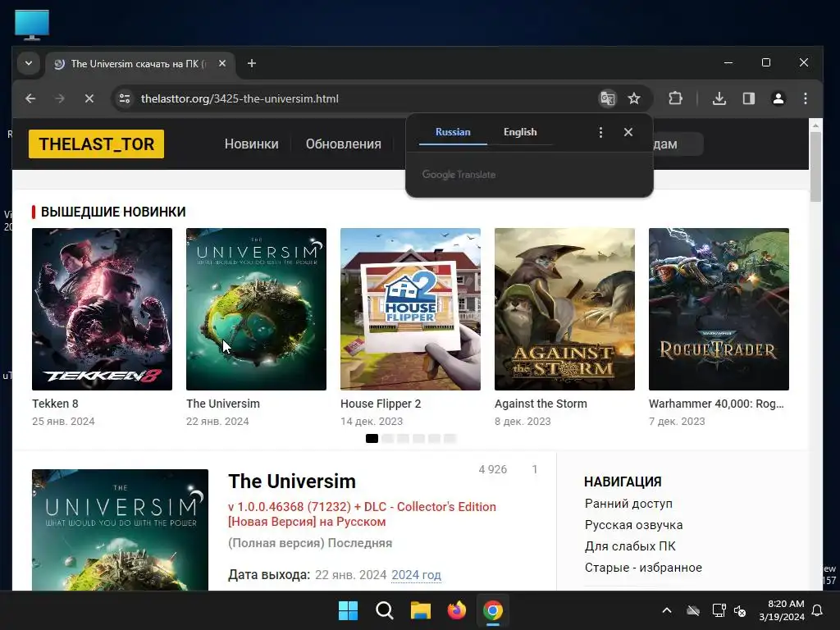Bookmark this page with the star icon
This screenshot has height=630, width=840.
tap(634, 98)
